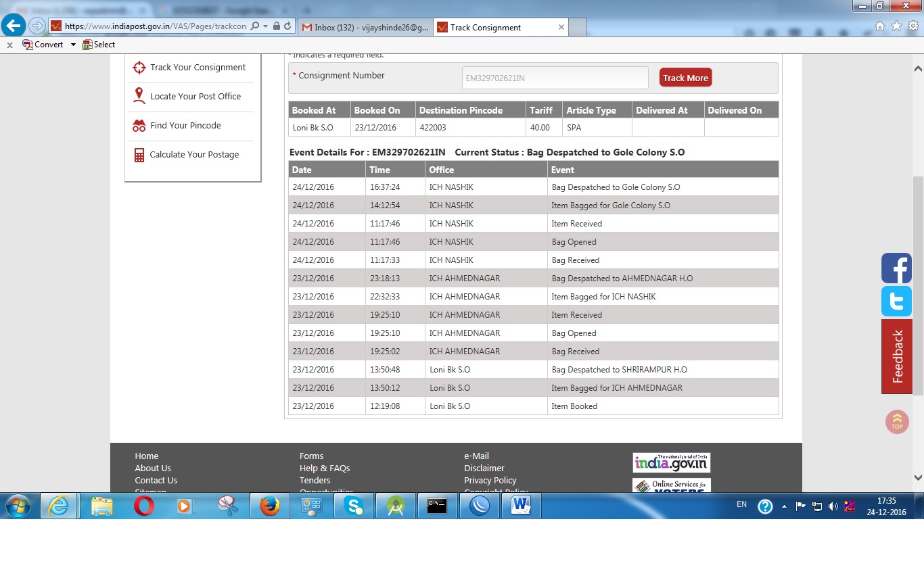Open Locate Your Post Office menu item
Viewport: 924px width, 578px height.
tap(195, 97)
